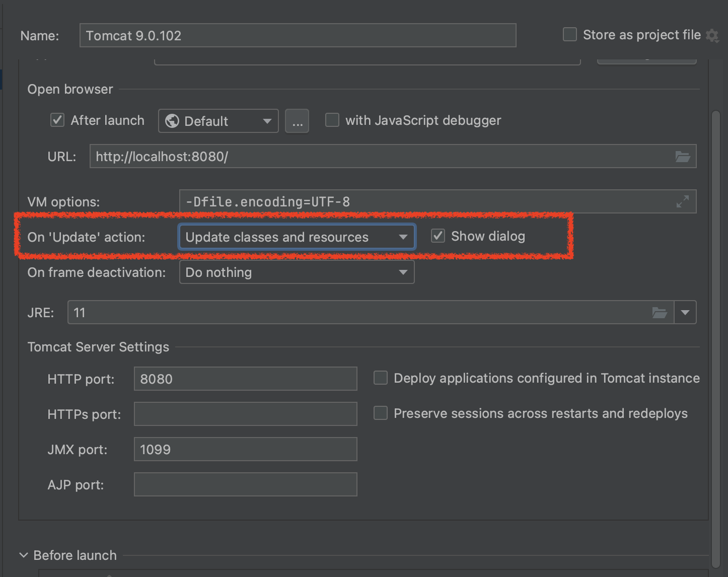728x577 pixels.
Task: Open the Default browser dropdown
Action: point(219,121)
